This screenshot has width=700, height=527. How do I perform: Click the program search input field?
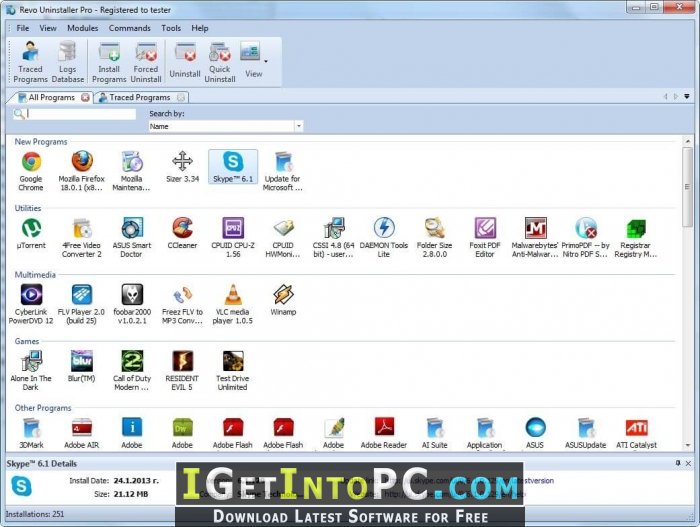click(x=81, y=114)
